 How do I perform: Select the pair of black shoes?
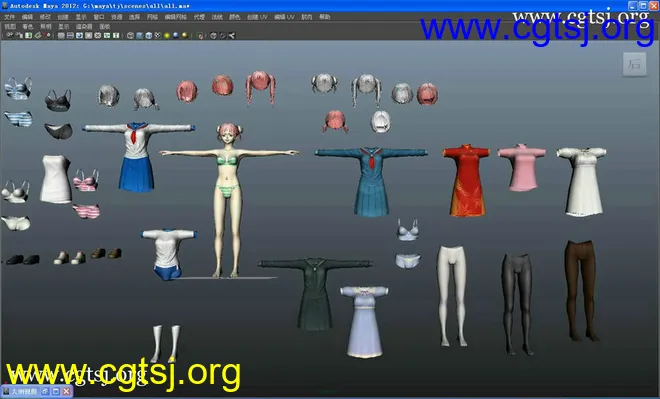tap(23, 259)
